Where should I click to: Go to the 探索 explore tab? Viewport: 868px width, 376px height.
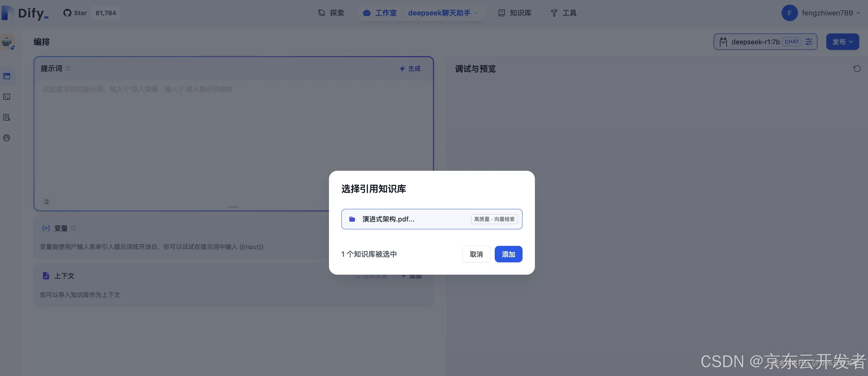[x=331, y=13]
